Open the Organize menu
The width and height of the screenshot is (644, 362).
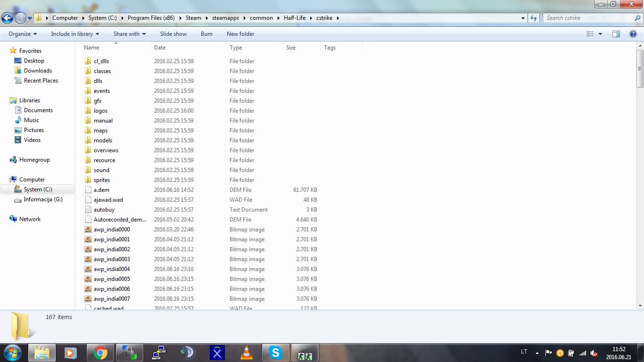23,34
